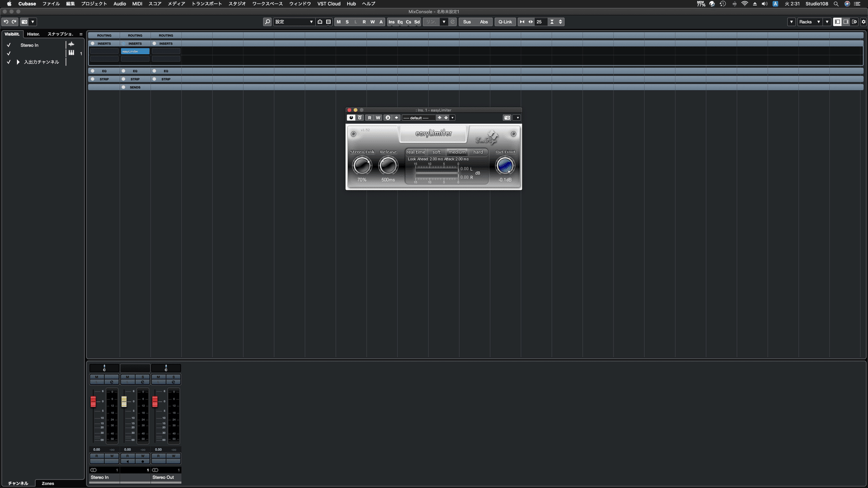This screenshot has width=868, height=488.
Task: Open MixConsole setup gear icon
Action: (864, 22)
